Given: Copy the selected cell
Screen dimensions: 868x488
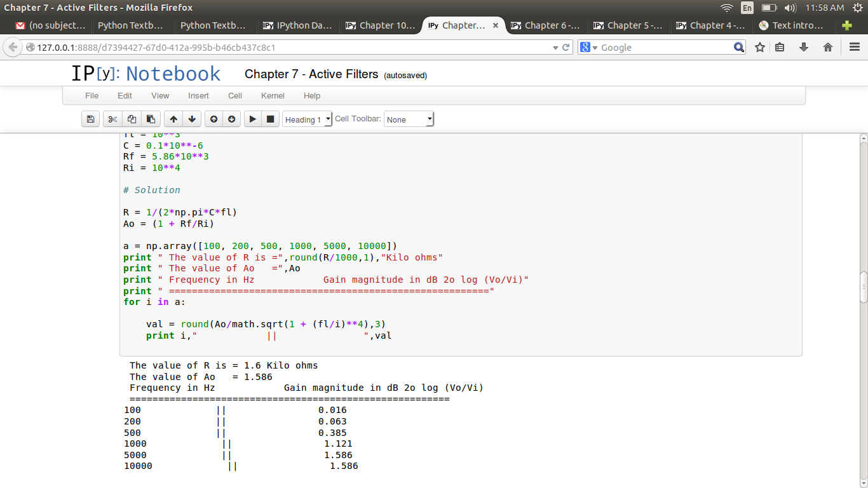Looking at the screenshot, I should [x=132, y=119].
